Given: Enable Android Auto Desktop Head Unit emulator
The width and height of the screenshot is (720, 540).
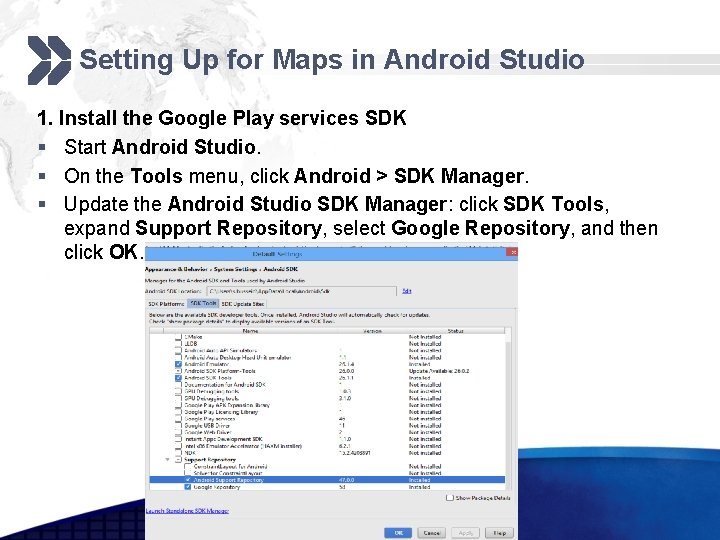Looking at the screenshot, I should (178, 358).
